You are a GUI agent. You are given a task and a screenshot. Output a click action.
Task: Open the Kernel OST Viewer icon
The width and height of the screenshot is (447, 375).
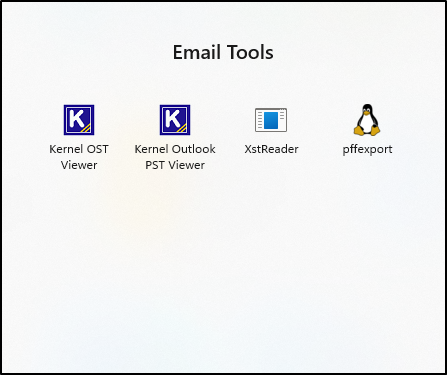tap(79, 120)
